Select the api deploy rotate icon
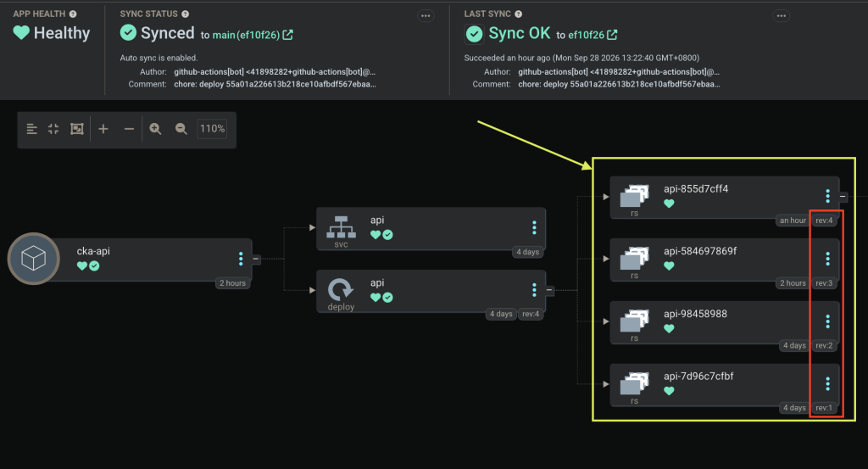 pyautogui.click(x=341, y=289)
